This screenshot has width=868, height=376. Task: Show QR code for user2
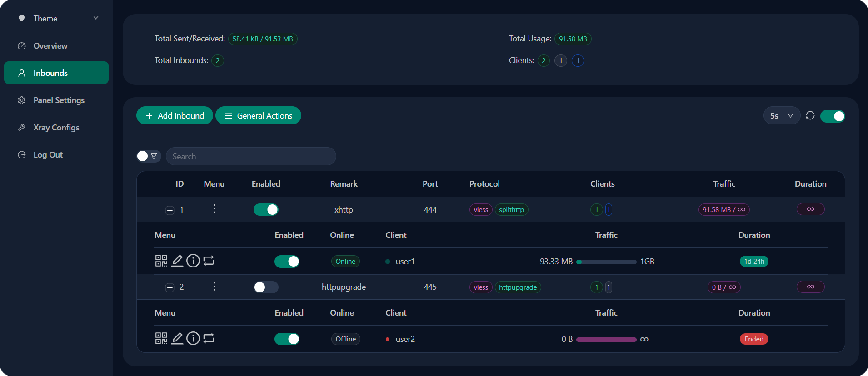161,338
